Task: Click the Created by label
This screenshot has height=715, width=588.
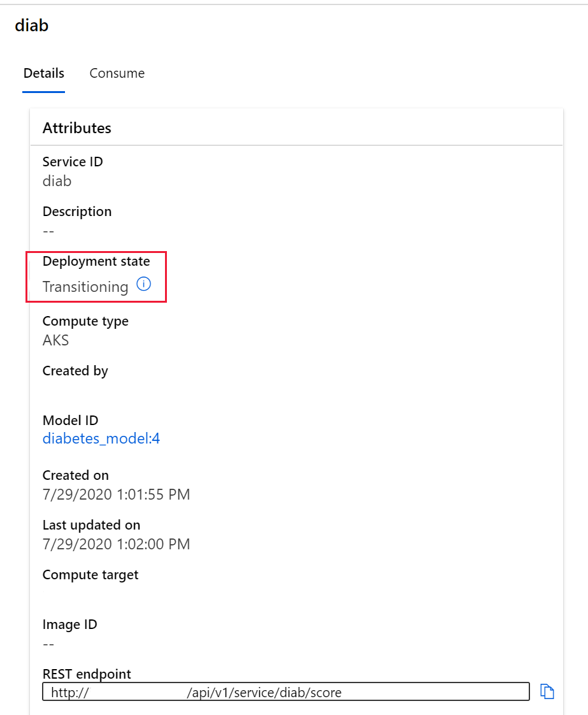Action: (75, 371)
